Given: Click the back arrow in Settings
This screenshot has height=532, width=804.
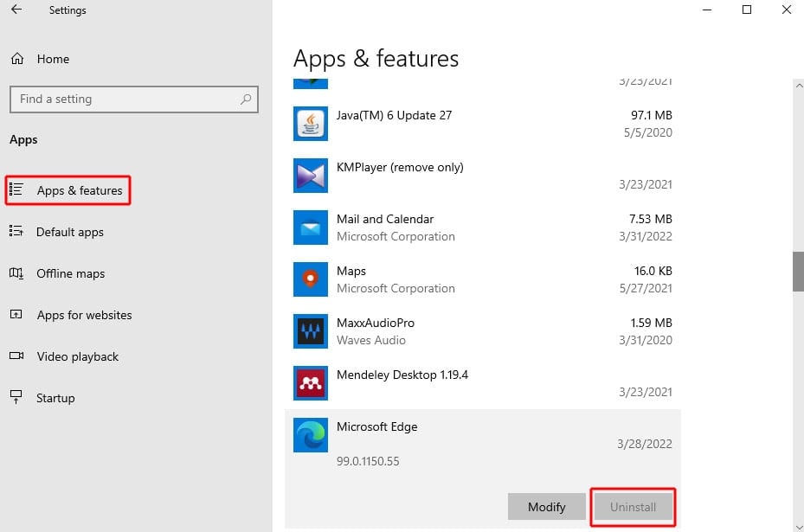Looking at the screenshot, I should tap(16, 10).
